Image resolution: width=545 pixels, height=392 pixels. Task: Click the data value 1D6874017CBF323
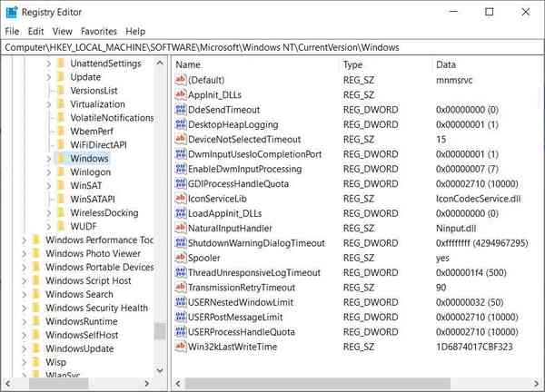tap(474, 347)
